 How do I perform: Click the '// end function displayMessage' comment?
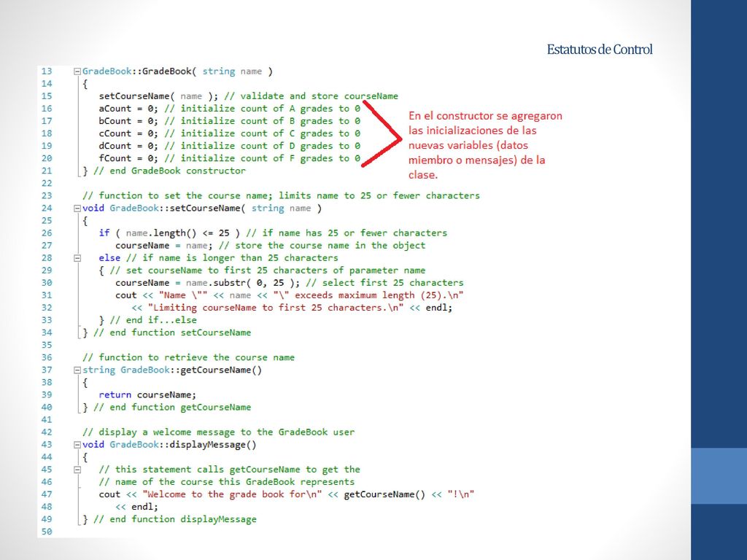(175, 519)
